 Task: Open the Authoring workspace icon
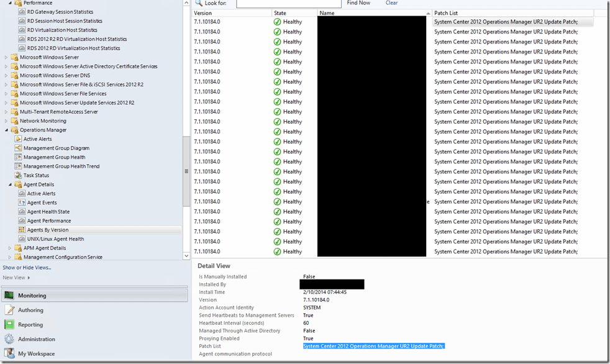9,310
